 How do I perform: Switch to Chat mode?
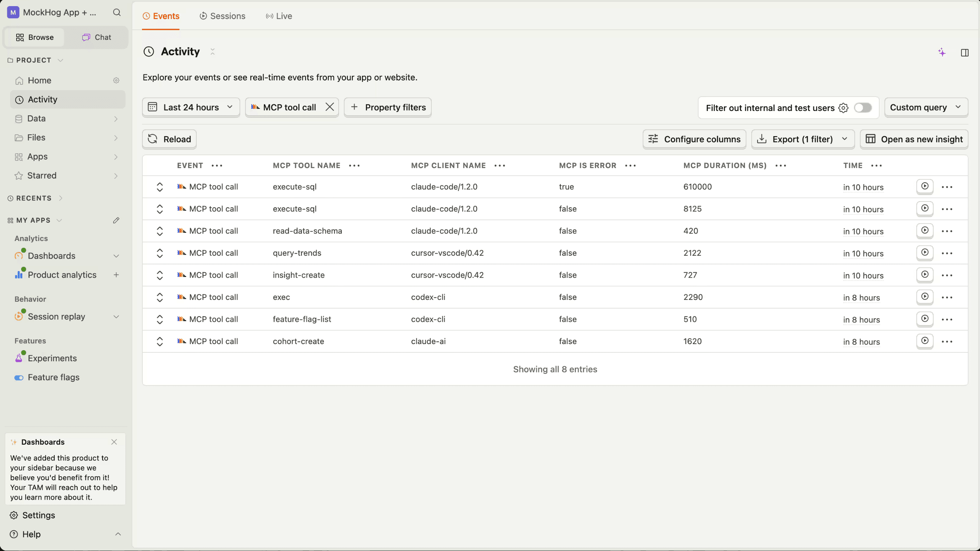[x=97, y=37]
